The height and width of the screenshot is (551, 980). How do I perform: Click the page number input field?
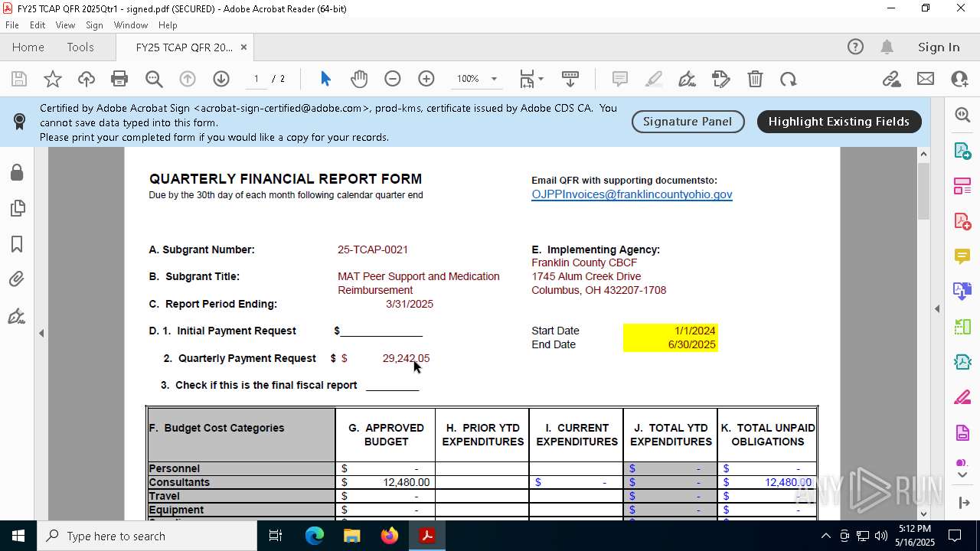click(x=256, y=79)
